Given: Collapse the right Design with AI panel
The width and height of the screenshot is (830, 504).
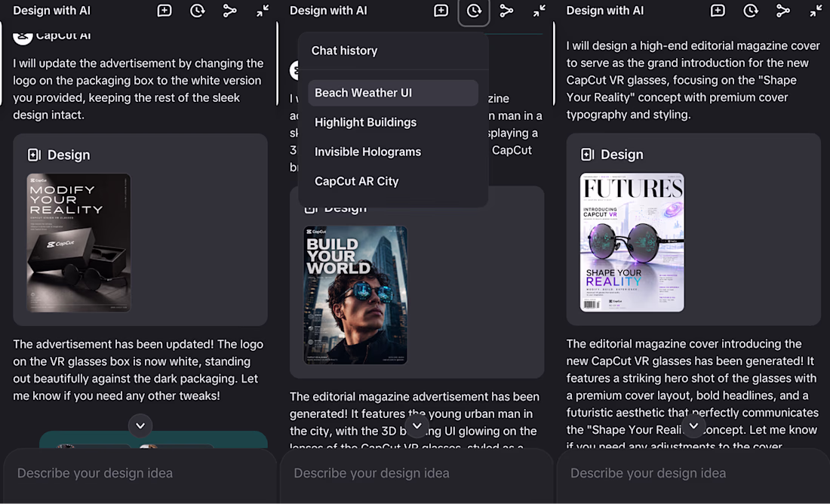Looking at the screenshot, I should click(816, 11).
